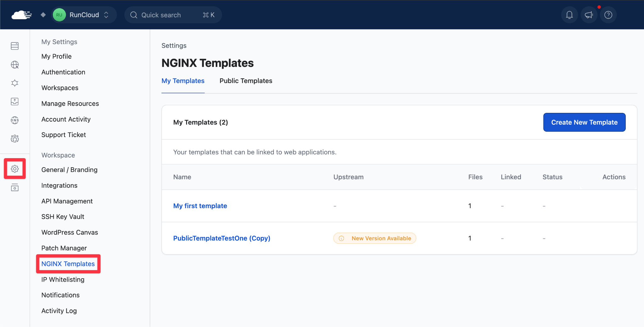Click Create New Template button
The height and width of the screenshot is (327, 644).
coord(584,122)
